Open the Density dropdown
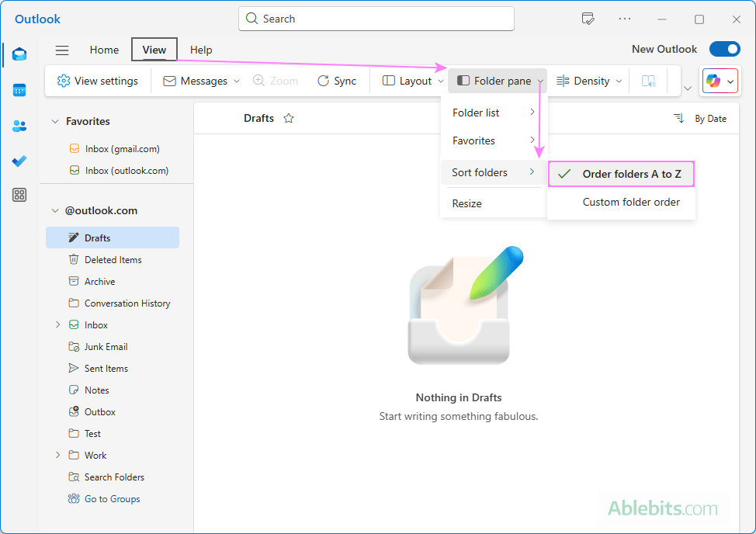Screen dimensions: 756x534 coord(590,81)
